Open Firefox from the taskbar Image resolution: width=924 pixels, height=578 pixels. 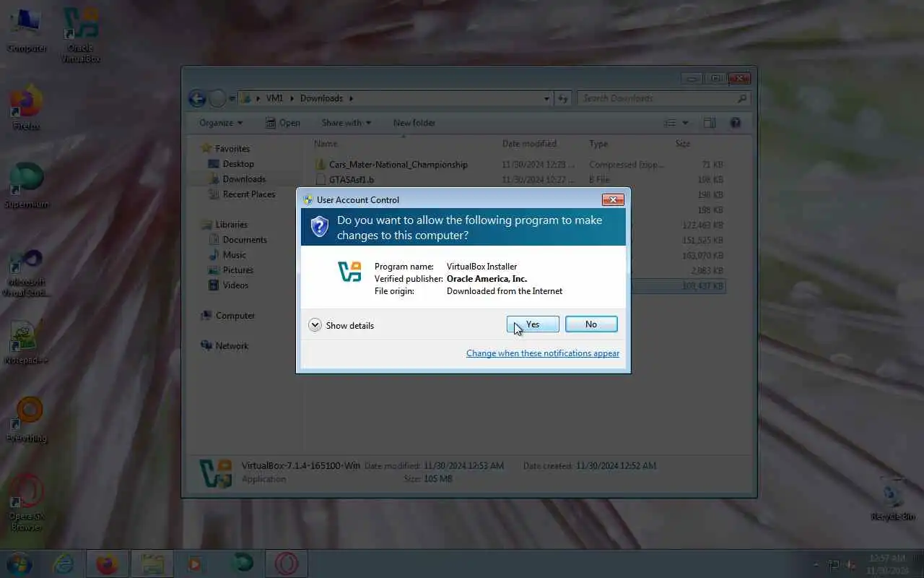point(107,564)
